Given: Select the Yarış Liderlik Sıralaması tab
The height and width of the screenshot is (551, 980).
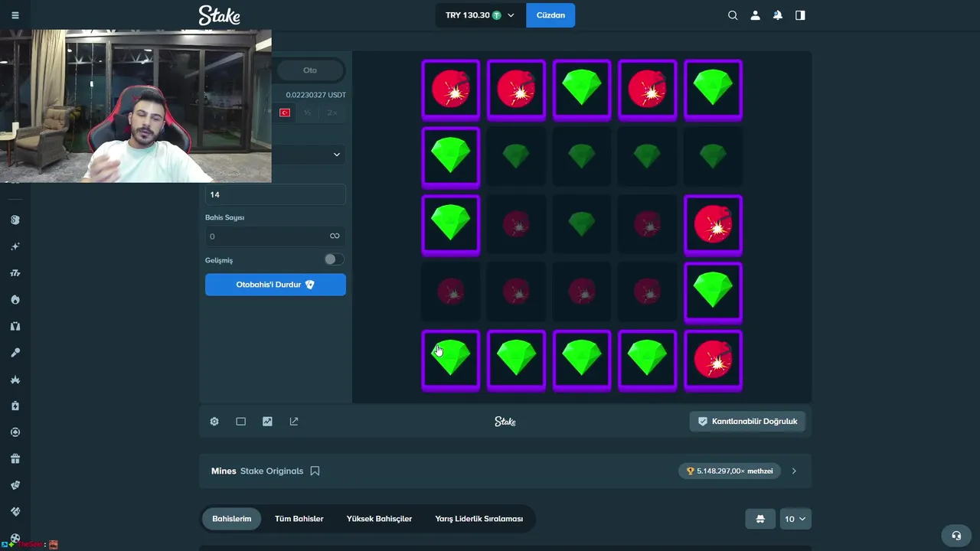Looking at the screenshot, I should [x=479, y=519].
